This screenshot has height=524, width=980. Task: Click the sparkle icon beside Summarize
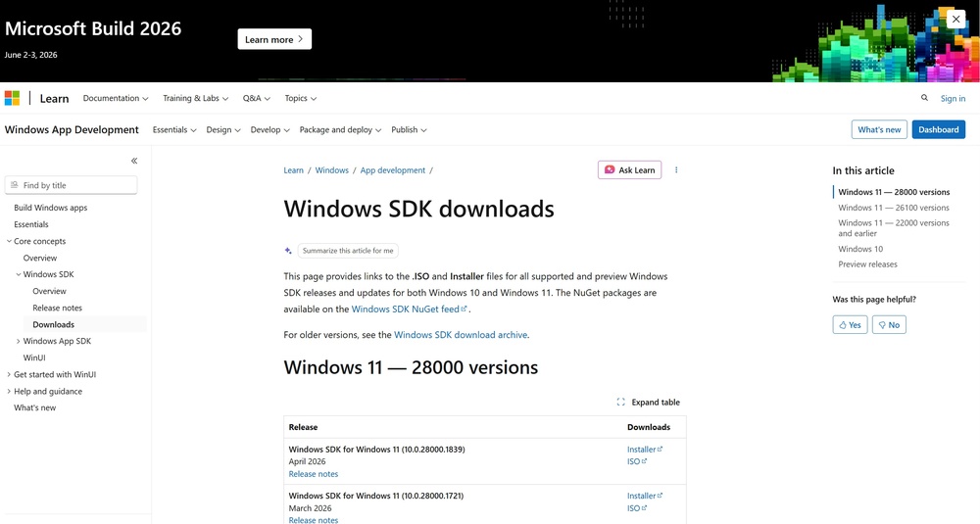(x=288, y=251)
